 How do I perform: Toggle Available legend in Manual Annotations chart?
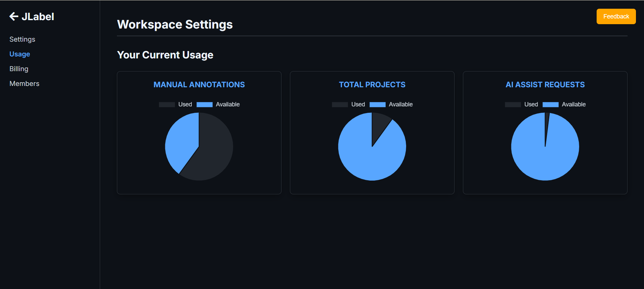tap(218, 104)
